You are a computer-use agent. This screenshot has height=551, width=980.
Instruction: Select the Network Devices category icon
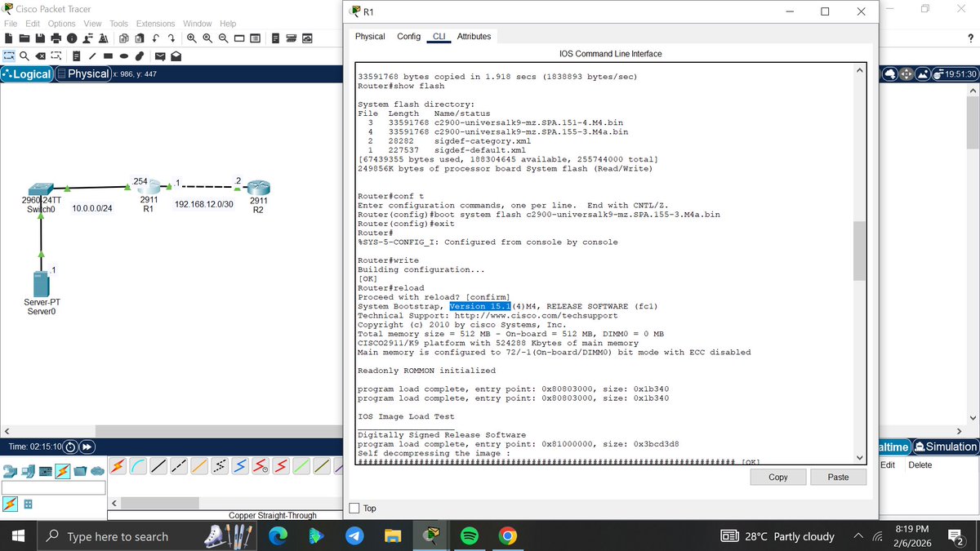click(11, 470)
